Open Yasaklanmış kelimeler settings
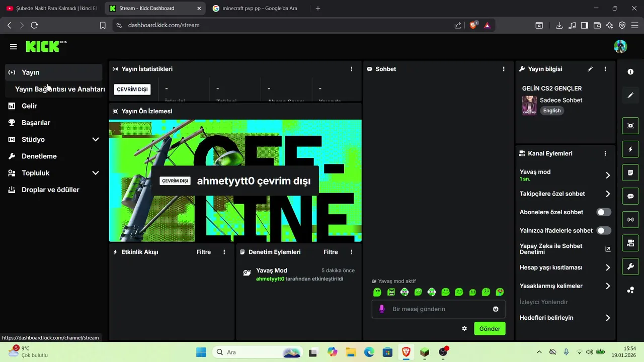 (608, 286)
